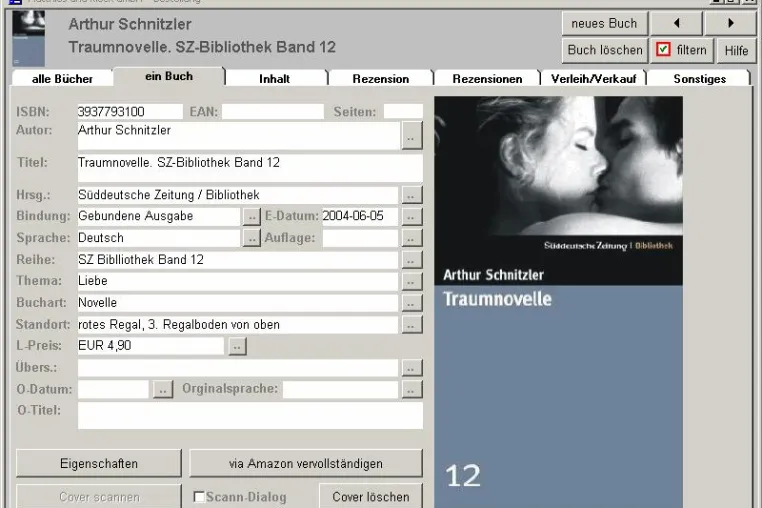Toggle the filtern checkbox

(x=663, y=50)
